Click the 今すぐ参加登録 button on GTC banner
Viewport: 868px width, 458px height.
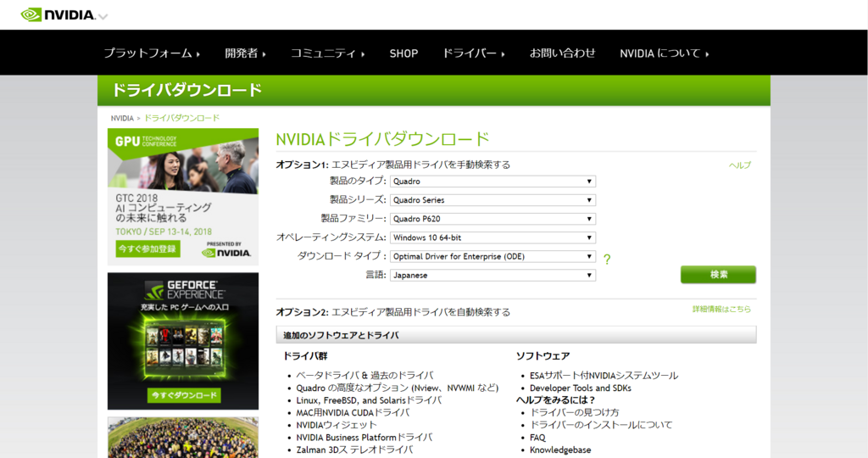point(147,249)
